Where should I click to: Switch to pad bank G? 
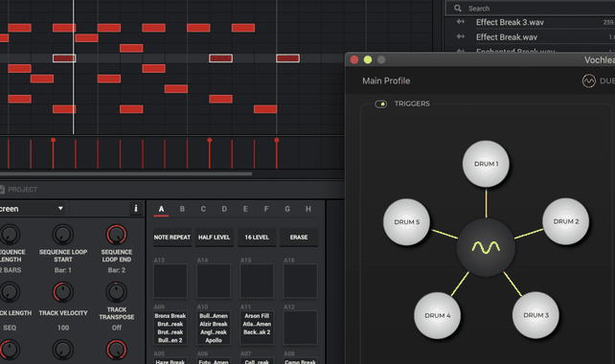tap(287, 209)
